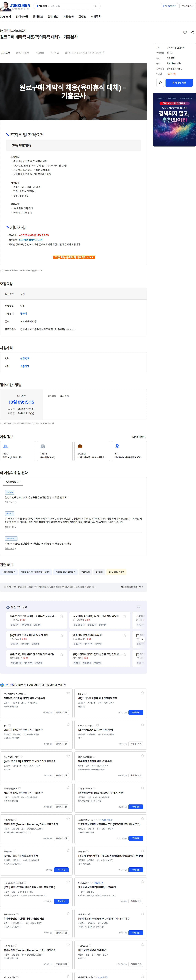
Task: Click the JOB 검색 search field
Action: tap(72, 6)
